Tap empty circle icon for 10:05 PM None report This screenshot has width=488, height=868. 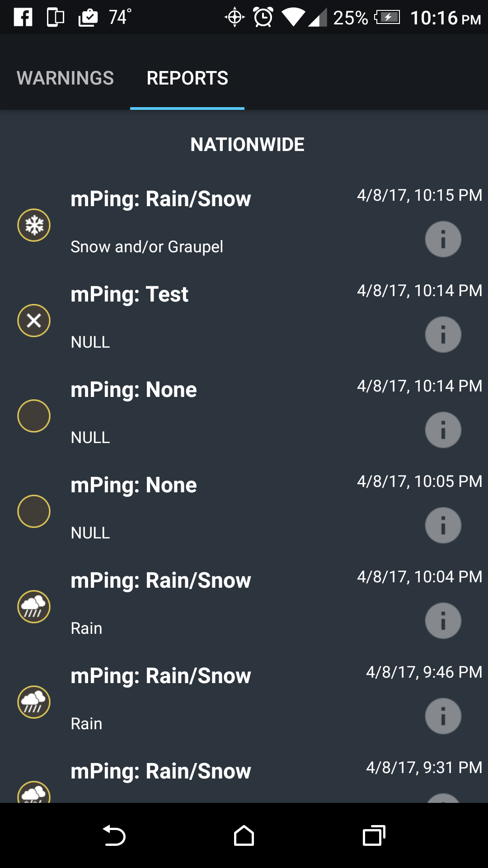coord(34,511)
